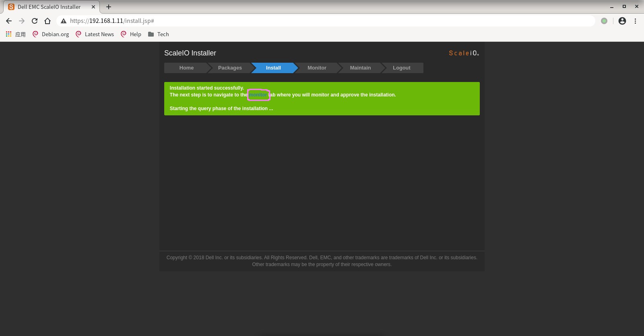644x336 pixels.
Task: Click the browser forward arrow
Action: coord(22,21)
